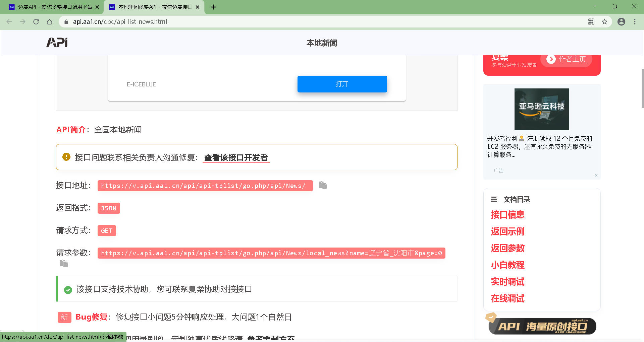The height and width of the screenshot is (342, 644).
Task: Close the Amazon cloud advertisement
Action: [596, 175]
